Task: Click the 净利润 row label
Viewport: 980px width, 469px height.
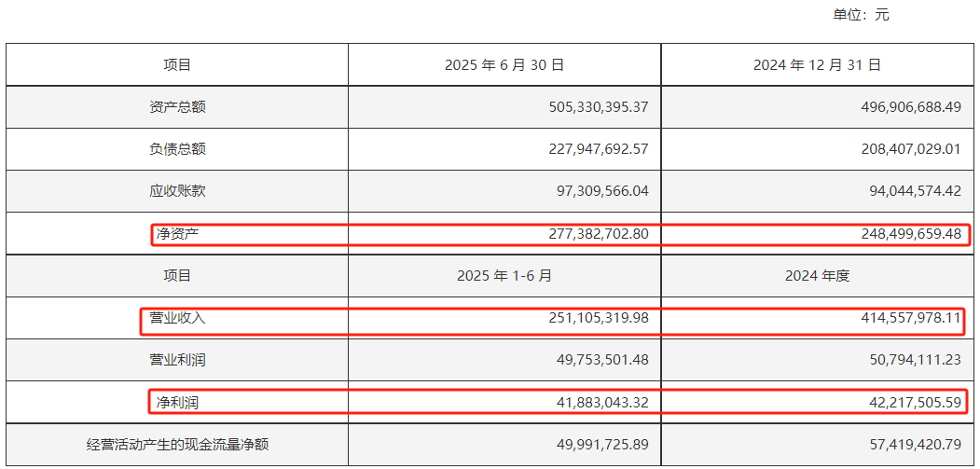Action: click(177, 403)
